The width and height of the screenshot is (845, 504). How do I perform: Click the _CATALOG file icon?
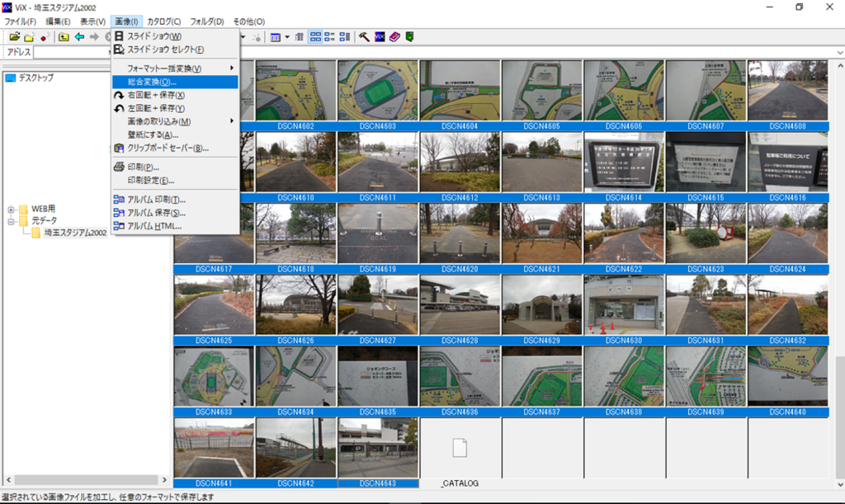[460, 448]
